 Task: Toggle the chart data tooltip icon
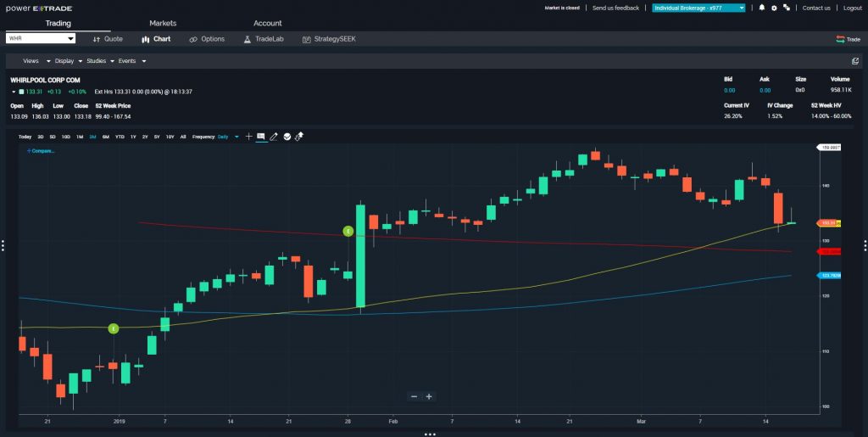261,137
